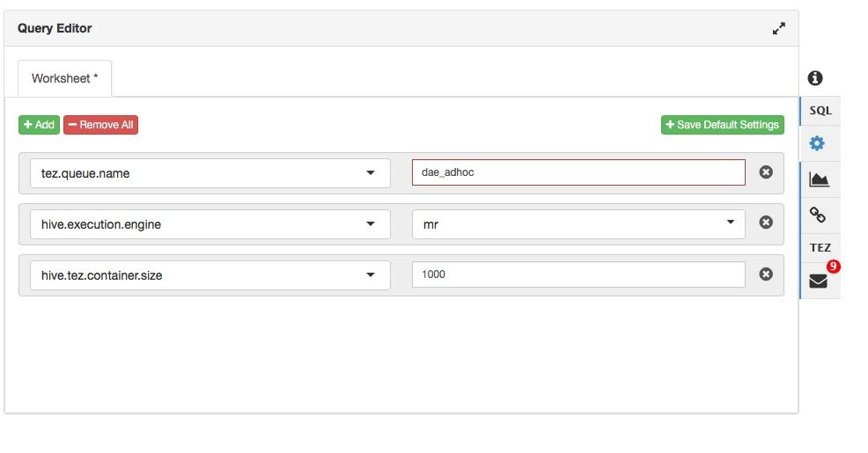
Task: Open notifications envelope with 9 messages
Action: (820, 281)
